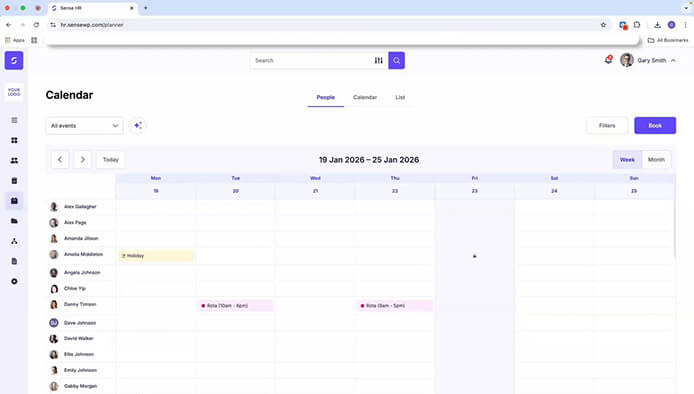The height and width of the screenshot is (394, 694).
Task: Click the browser address bar URL
Action: [92, 25]
